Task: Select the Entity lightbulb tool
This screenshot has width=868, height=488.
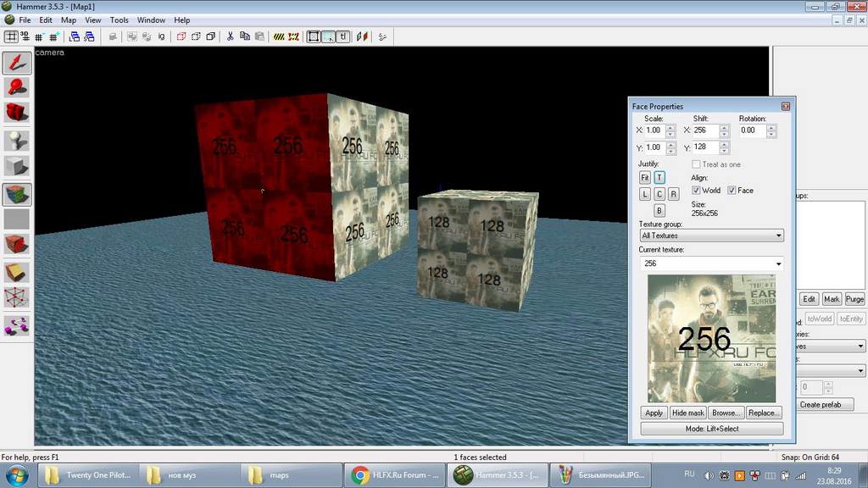Action: point(17,140)
